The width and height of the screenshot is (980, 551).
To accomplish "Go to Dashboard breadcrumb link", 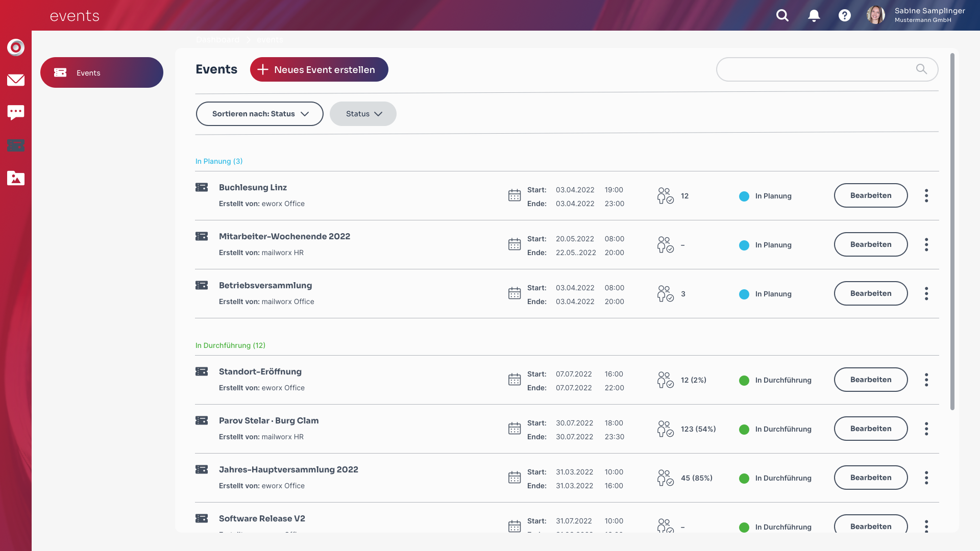I will pos(217,40).
